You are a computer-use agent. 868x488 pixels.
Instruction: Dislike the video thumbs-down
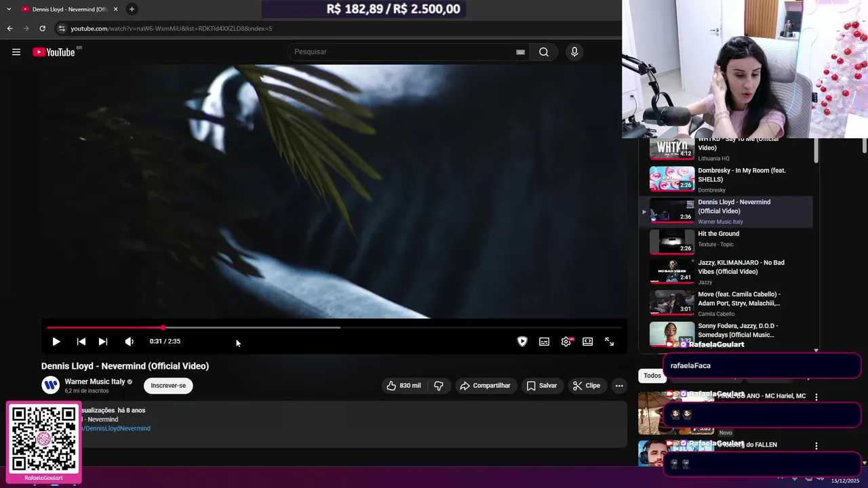pyautogui.click(x=439, y=386)
